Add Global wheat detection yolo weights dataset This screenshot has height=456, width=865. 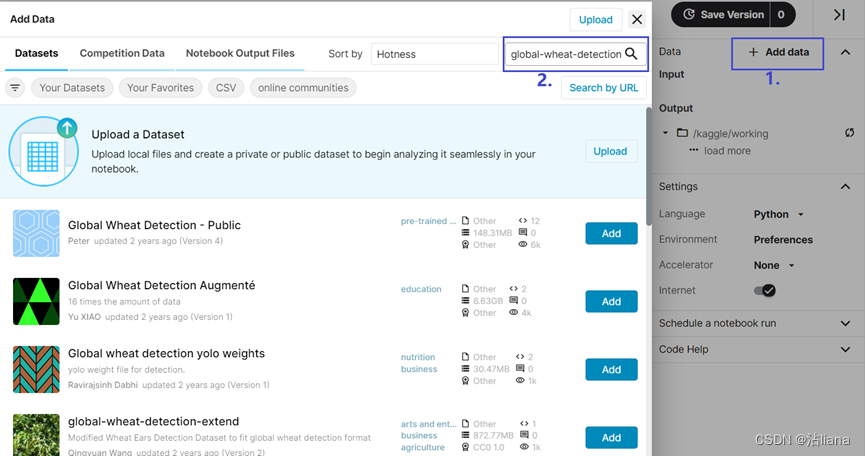pyautogui.click(x=611, y=369)
